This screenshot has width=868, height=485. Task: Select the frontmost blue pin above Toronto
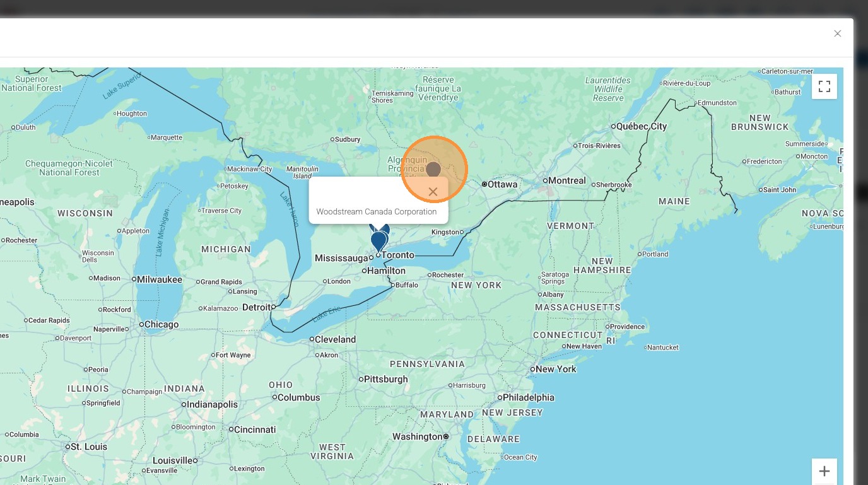(x=378, y=242)
